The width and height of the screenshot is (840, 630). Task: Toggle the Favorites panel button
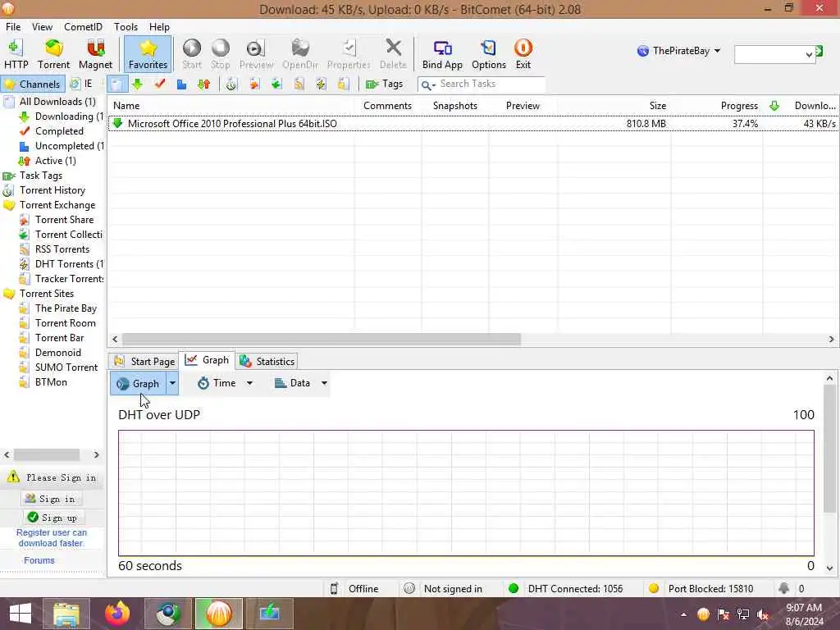pos(148,54)
